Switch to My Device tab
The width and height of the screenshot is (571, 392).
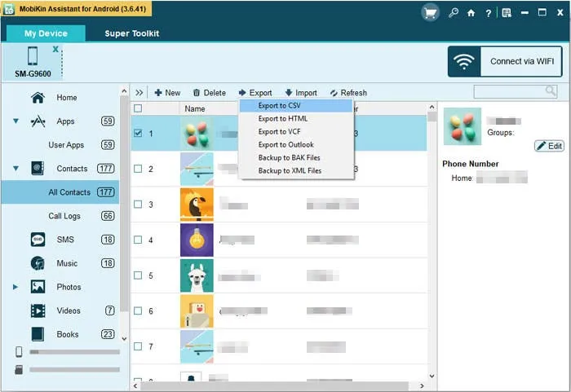click(x=46, y=33)
